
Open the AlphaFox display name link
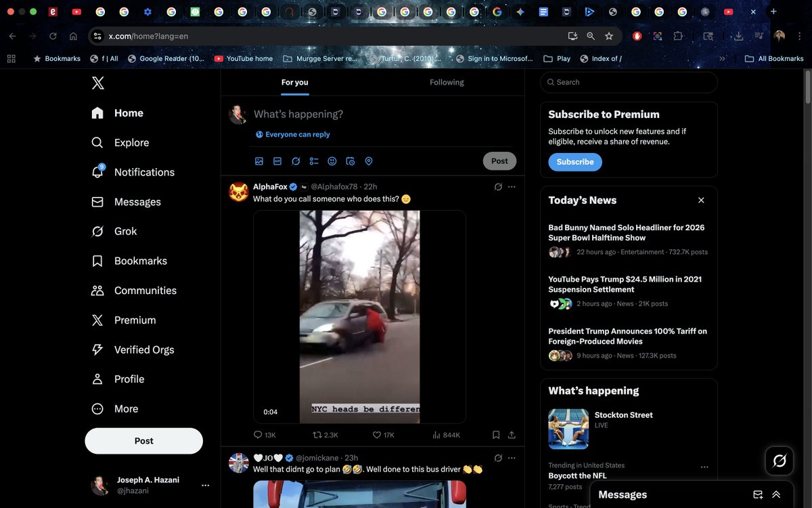[x=270, y=186]
